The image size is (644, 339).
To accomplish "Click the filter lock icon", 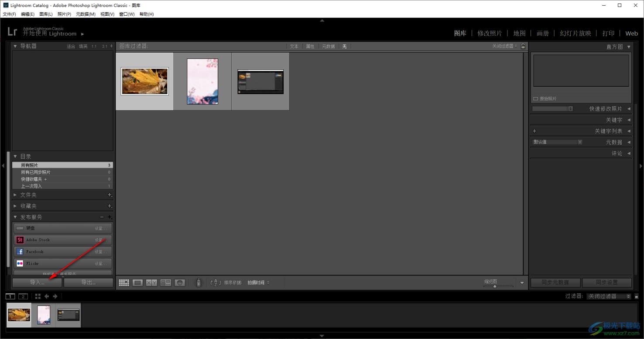I will (523, 46).
